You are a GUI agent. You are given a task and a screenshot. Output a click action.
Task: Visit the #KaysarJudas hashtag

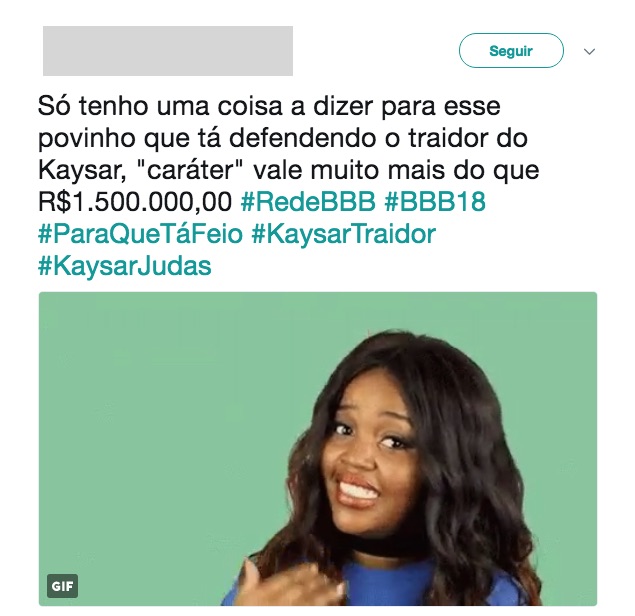pos(125,266)
